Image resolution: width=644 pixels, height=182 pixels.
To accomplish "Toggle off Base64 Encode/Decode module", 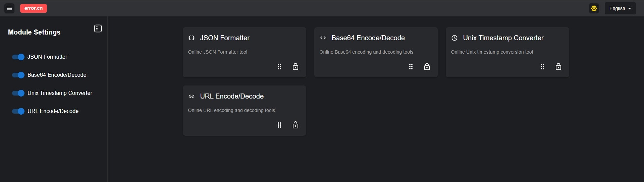I will (18, 75).
